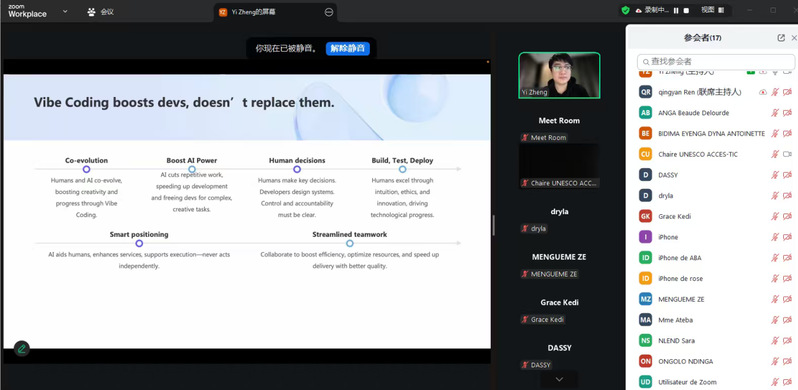This screenshot has width=798, height=390.
Task: Pop out the participants panel
Action: 781,38
